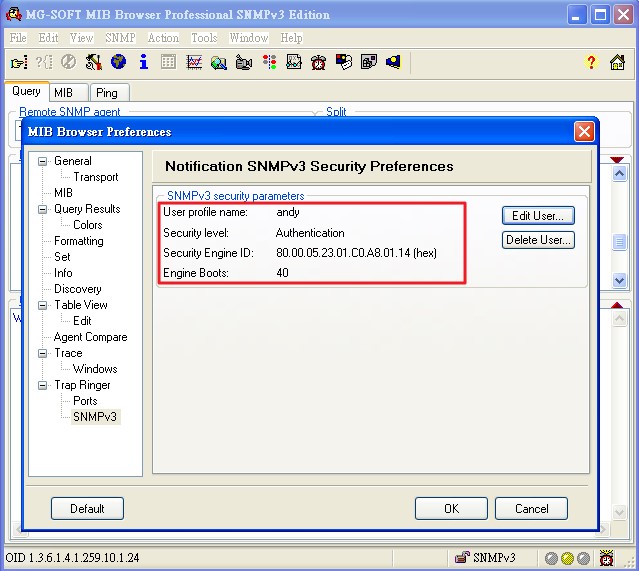Image resolution: width=639 pixels, height=571 pixels.
Task: Click the Delete User button
Action: tap(538, 240)
